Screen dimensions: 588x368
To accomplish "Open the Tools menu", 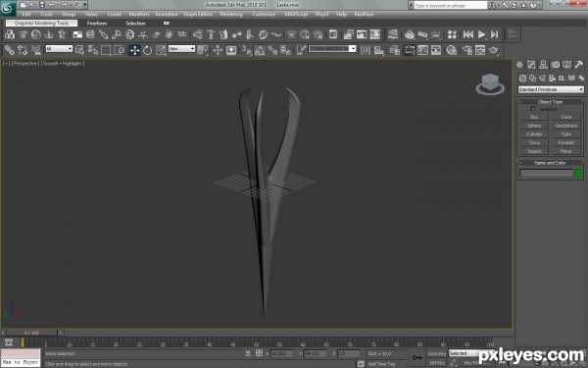I will (x=46, y=15).
